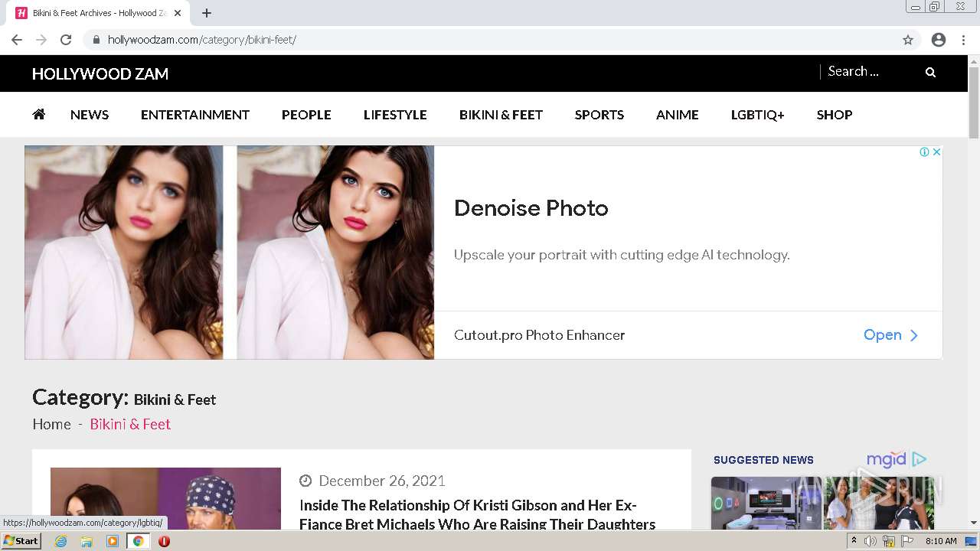Reload the page with refresh icon
The image size is (980, 551).
(x=66, y=40)
